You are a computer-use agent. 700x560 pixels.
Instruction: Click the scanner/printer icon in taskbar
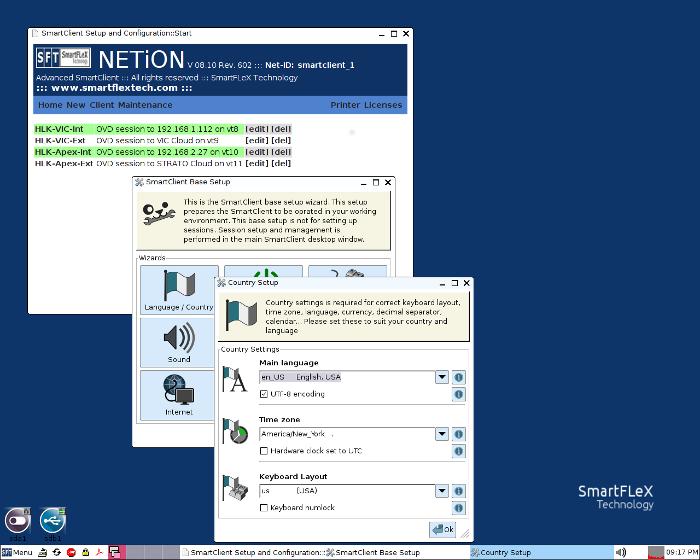click(42, 552)
